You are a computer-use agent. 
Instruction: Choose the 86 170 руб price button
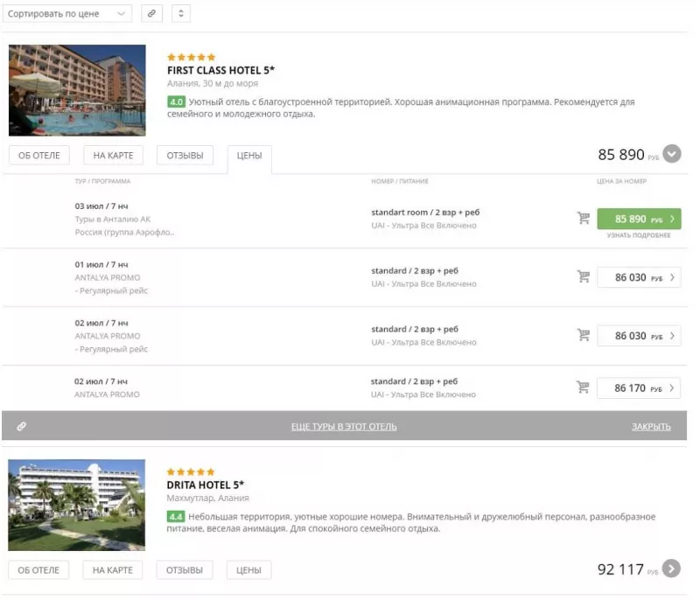click(x=639, y=387)
